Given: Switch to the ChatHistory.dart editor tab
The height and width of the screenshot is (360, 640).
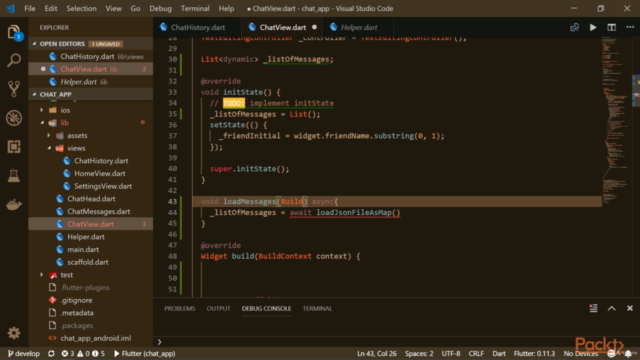Looking at the screenshot, I should (x=197, y=27).
